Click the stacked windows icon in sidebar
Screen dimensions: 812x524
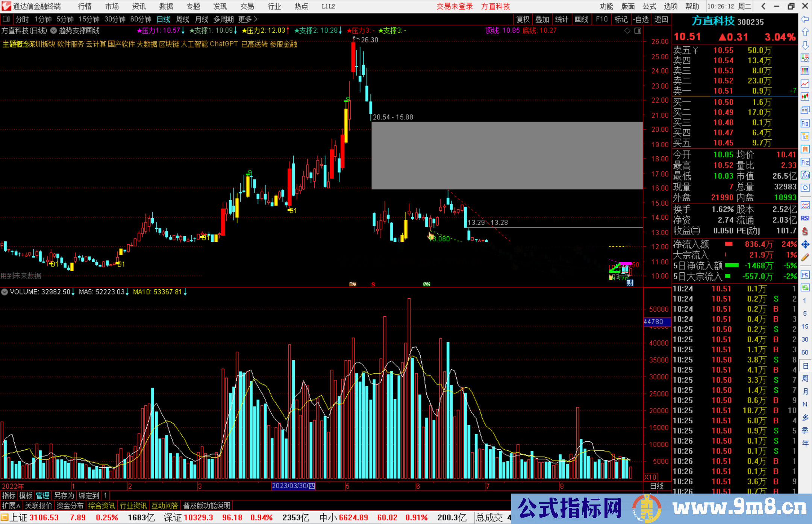point(805,110)
